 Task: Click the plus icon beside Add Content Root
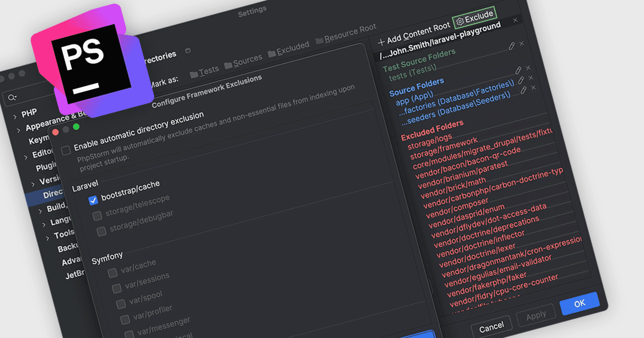tap(382, 42)
